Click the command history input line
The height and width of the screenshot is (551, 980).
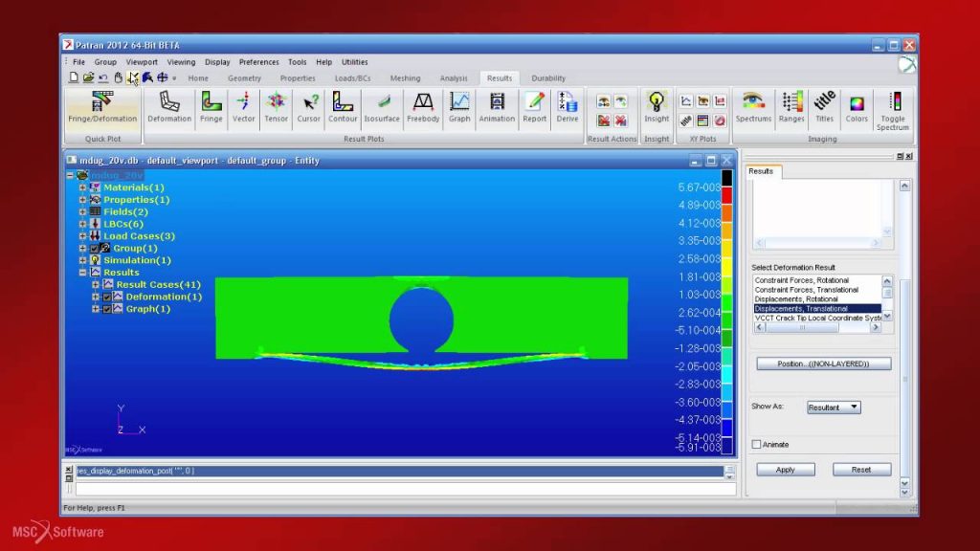[x=405, y=489]
